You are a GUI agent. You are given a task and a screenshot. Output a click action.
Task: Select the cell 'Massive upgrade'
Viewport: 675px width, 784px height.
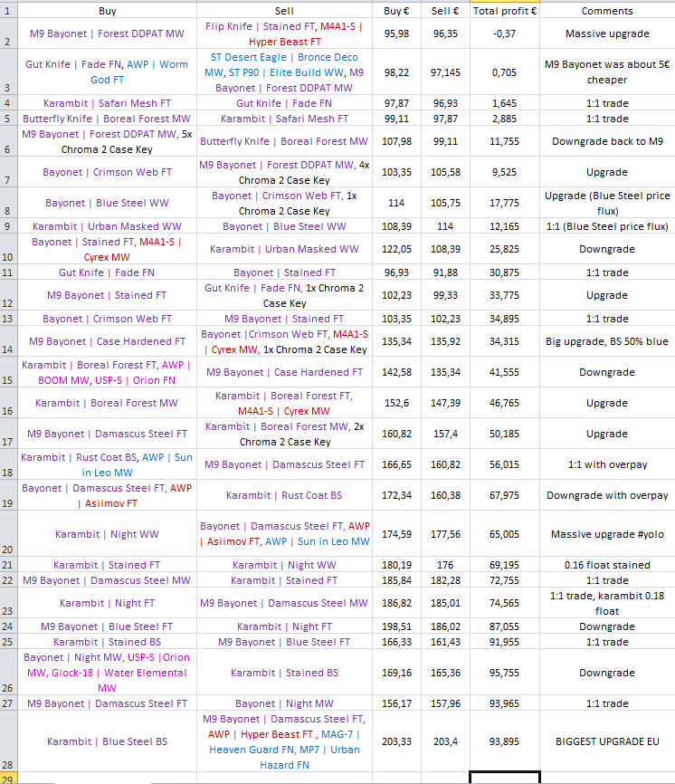(x=607, y=33)
